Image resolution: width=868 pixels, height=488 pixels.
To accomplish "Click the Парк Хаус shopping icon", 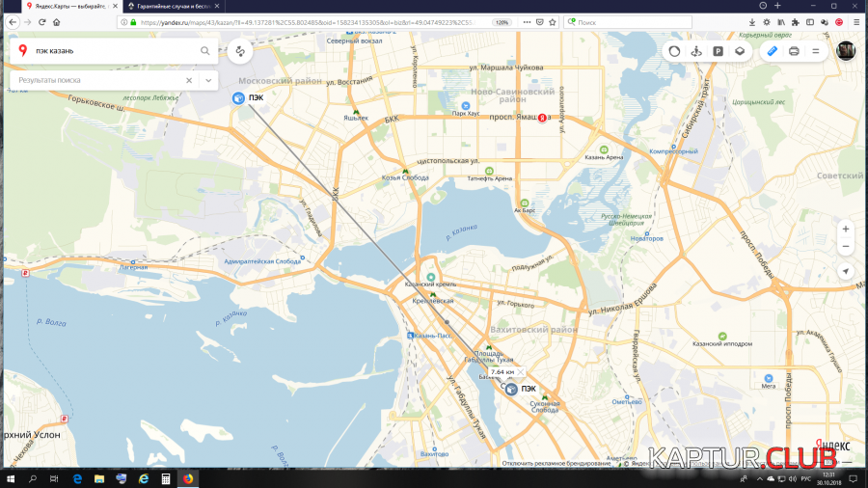I will tap(466, 106).
